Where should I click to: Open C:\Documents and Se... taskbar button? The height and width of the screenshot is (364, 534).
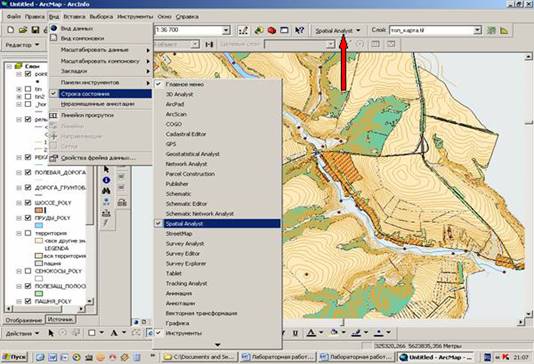(199, 357)
